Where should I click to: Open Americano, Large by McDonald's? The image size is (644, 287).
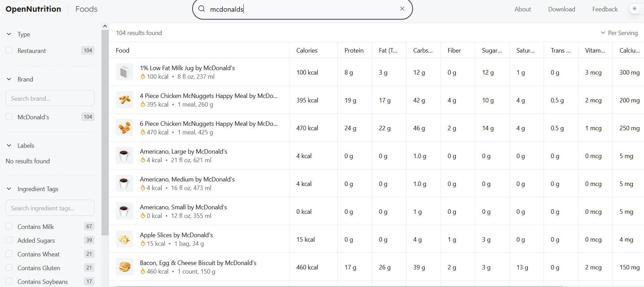[184, 151]
